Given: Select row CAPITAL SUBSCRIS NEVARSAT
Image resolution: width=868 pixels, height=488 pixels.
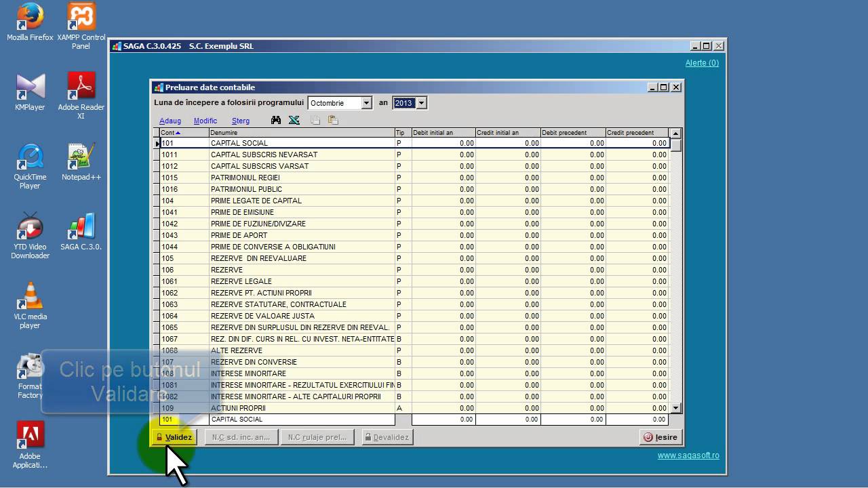Looking at the screenshot, I should coord(411,155).
